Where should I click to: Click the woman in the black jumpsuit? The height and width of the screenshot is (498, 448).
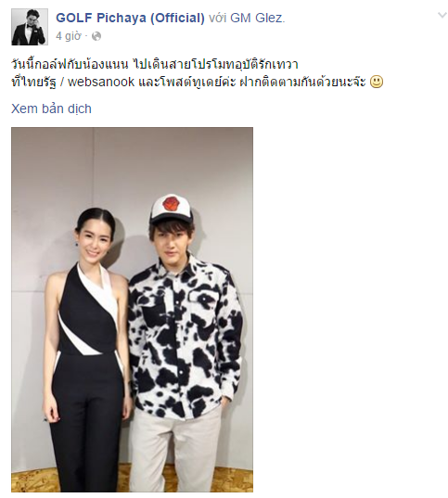(87, 350)
